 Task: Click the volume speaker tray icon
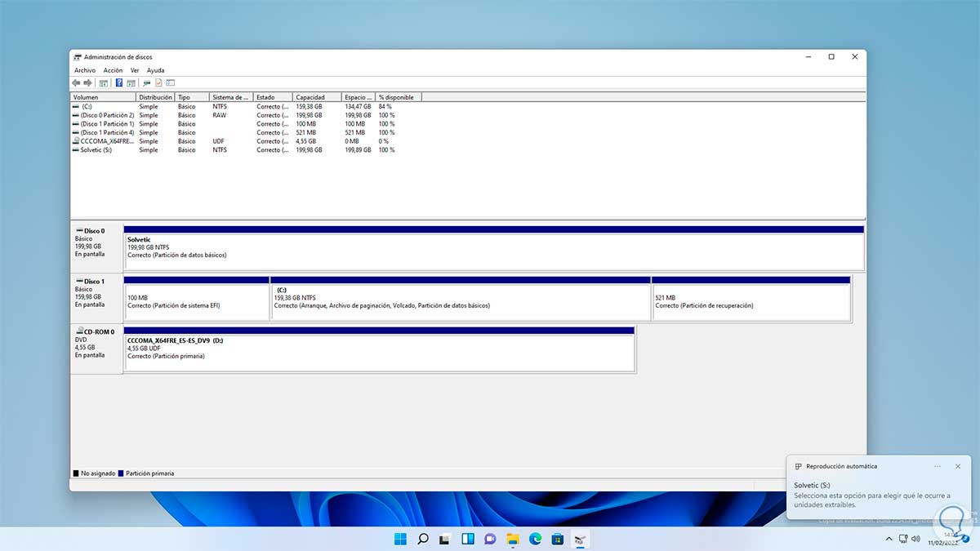[917, 539]
